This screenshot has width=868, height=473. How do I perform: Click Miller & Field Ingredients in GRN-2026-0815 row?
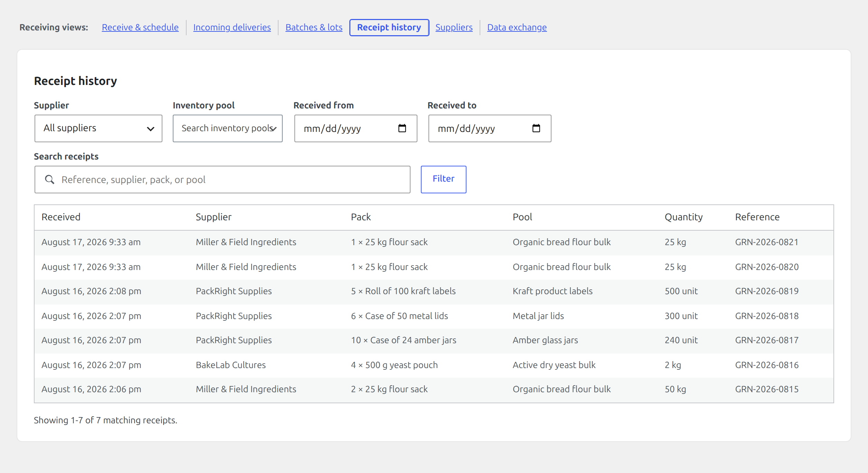[246, 389]
